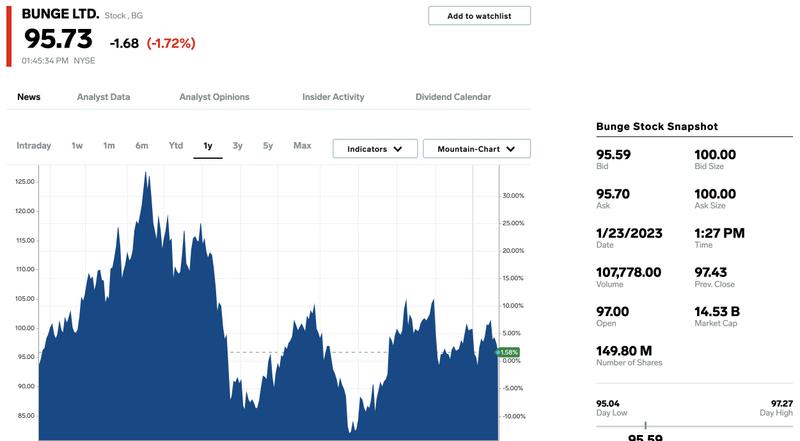This screenshot has height=441, width=800.
Task: Open the Mountain-Chart type dropdown
Action: click(x=477, y=149)
